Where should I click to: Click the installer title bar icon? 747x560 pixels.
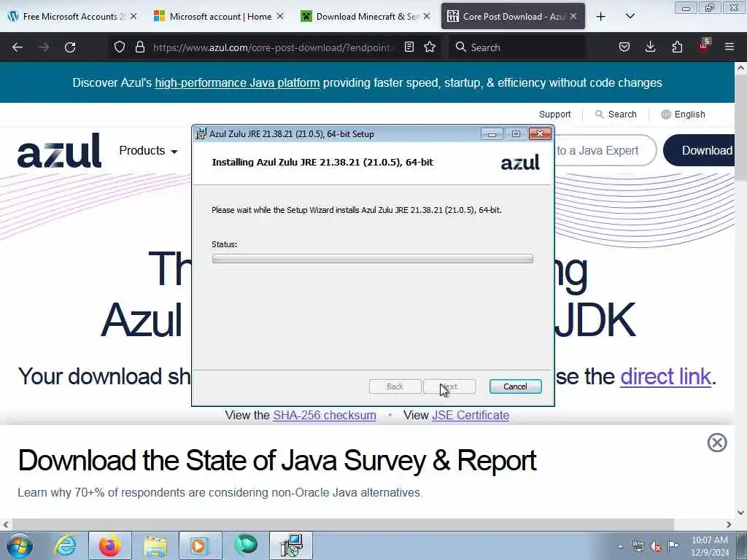pyautogui.click(x=201, y=134)
